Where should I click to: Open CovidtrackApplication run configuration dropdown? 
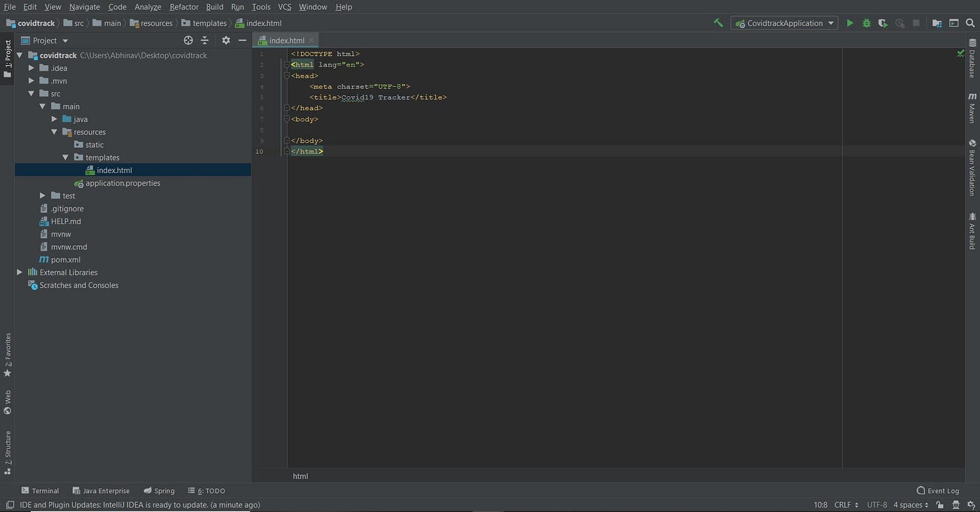[784, 23]
